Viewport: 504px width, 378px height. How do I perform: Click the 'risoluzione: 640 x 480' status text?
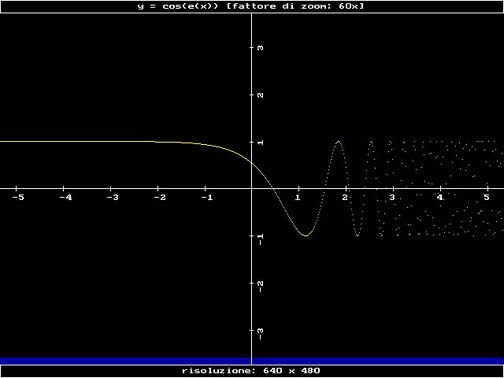click(x=251, y=371)
